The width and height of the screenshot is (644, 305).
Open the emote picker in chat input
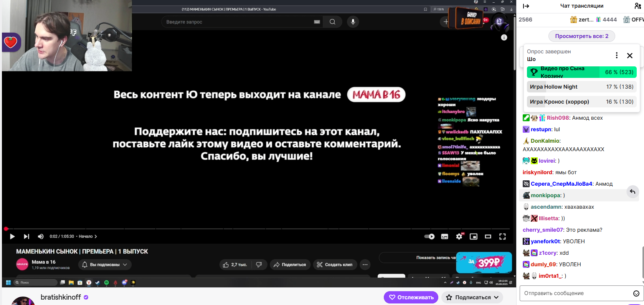(636, 293)
